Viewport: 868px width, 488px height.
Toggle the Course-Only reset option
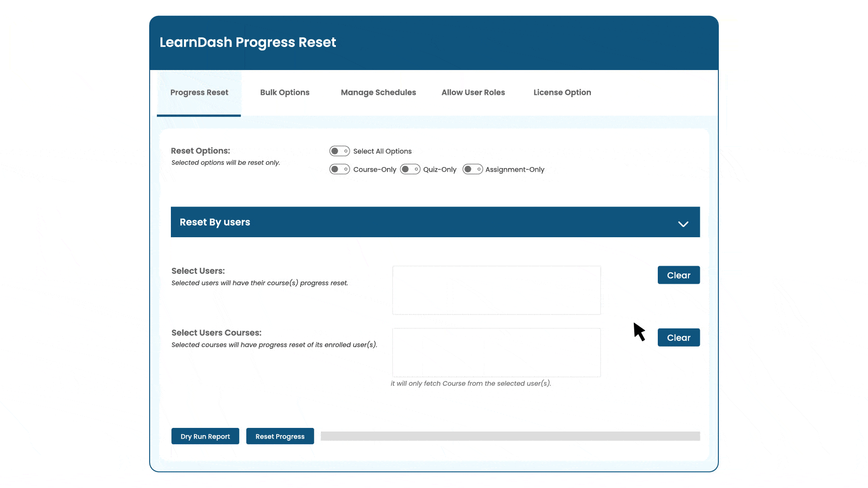pos(339,169)
